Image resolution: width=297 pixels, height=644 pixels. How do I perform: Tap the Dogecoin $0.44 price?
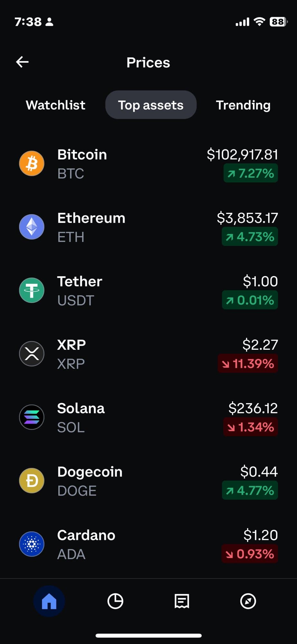pos(259,472)
